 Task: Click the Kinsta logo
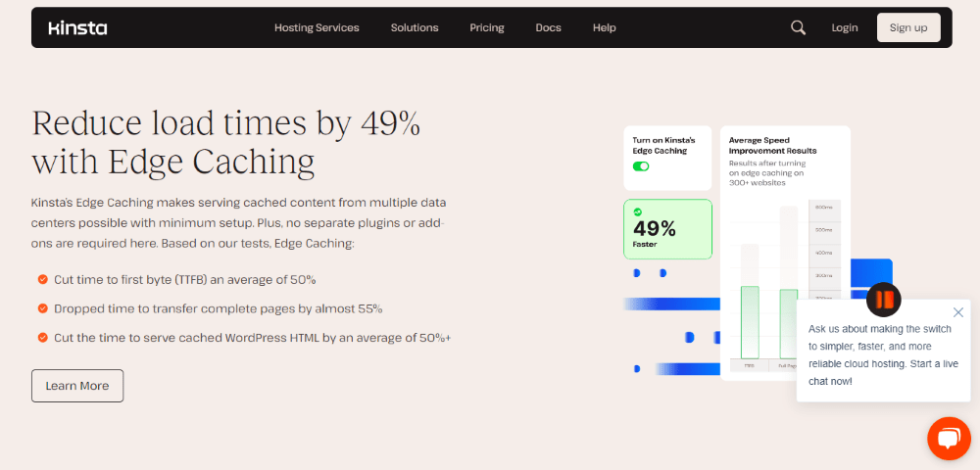[77, 28]
